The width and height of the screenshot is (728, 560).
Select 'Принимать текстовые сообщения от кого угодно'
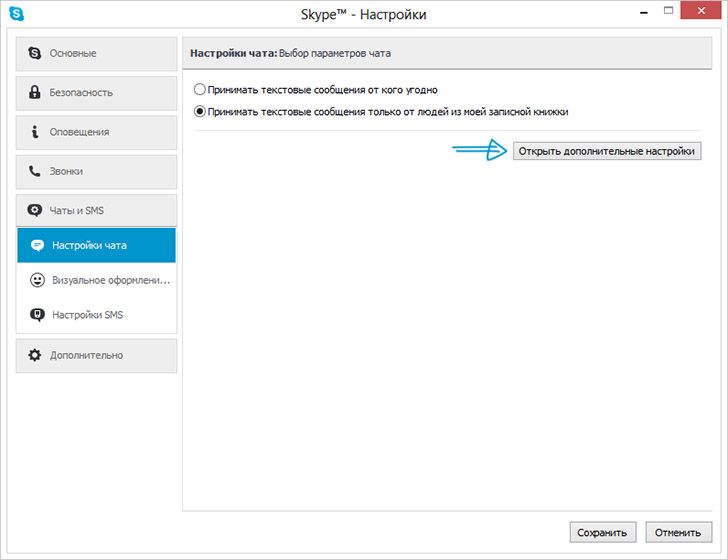pyautogui.click(x=200, y=89)
